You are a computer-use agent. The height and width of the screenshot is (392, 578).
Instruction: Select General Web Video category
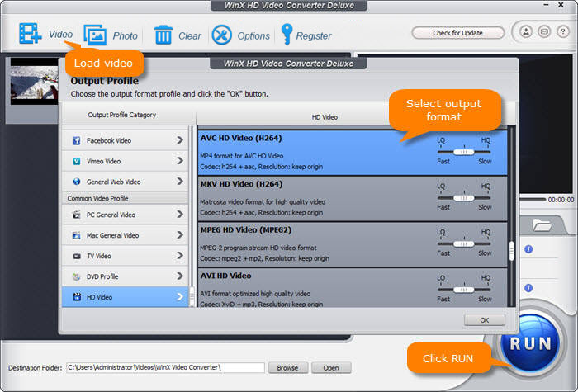pos(125,182)
